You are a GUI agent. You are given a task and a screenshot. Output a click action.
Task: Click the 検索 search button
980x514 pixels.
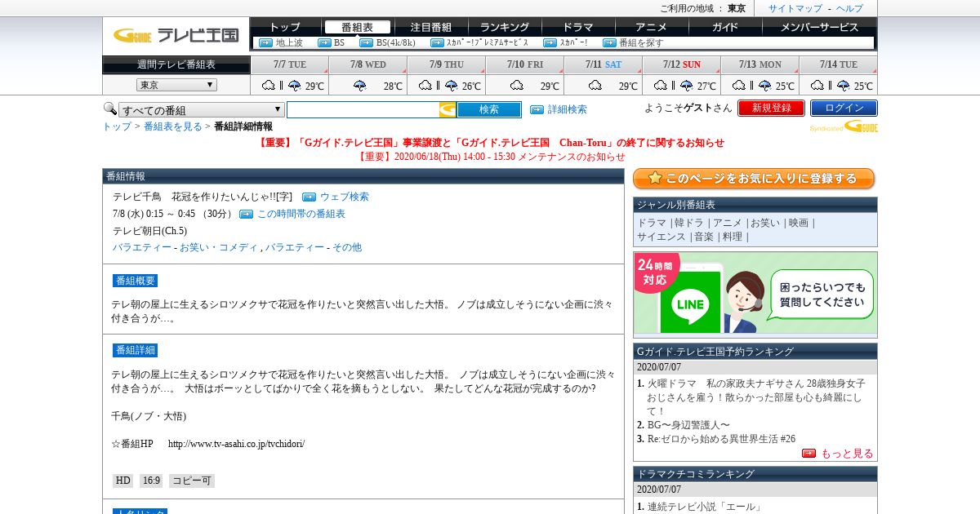tap(488, 109)
